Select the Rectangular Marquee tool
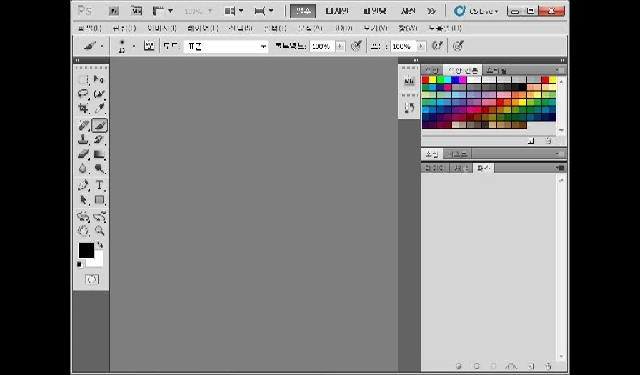Screen dimensions: 640x375 (x=83, y=80)
